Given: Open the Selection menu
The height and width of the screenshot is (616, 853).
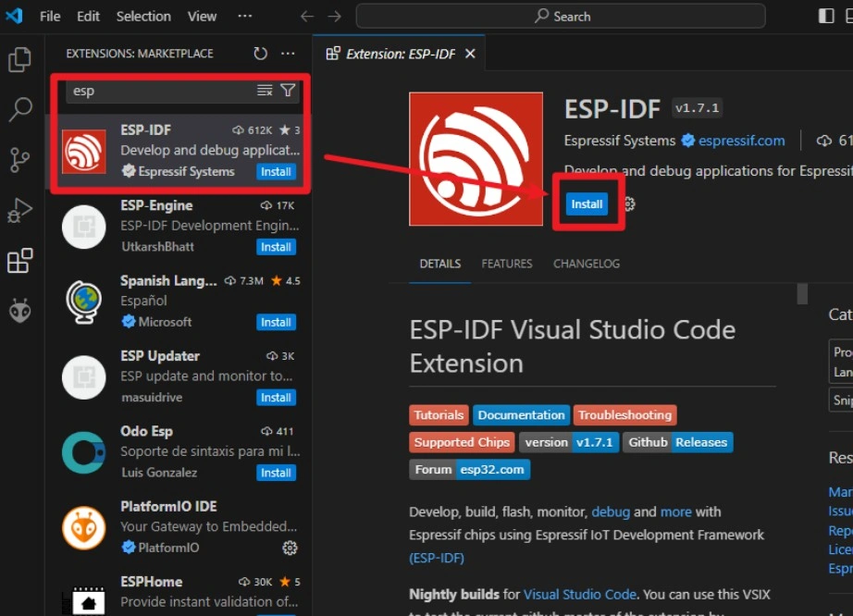Looking at the screenshot, I should (x=143, y=16).
